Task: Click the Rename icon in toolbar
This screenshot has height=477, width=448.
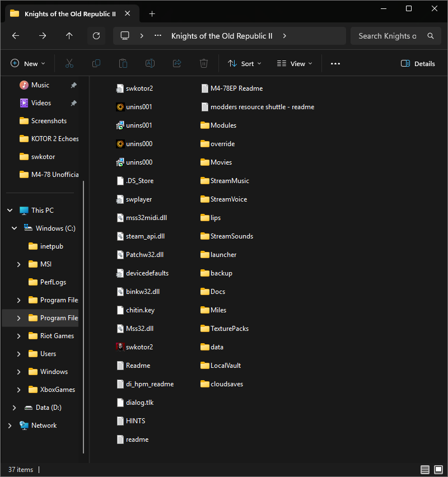Action: [150, 64]
